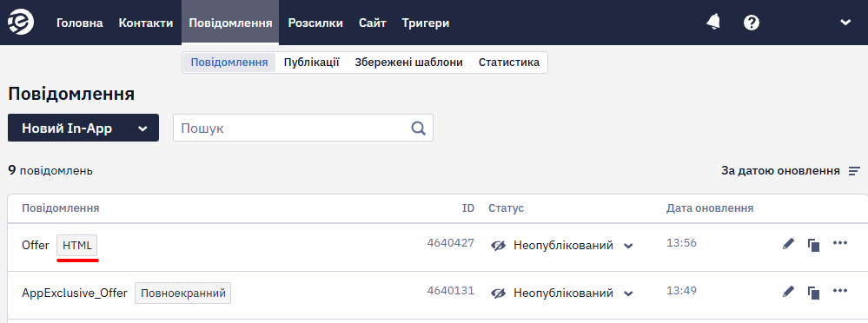The width and height of the screenshot is (868, 323).
Task: Switch to the Статистика tab
Action: [509, 63]
